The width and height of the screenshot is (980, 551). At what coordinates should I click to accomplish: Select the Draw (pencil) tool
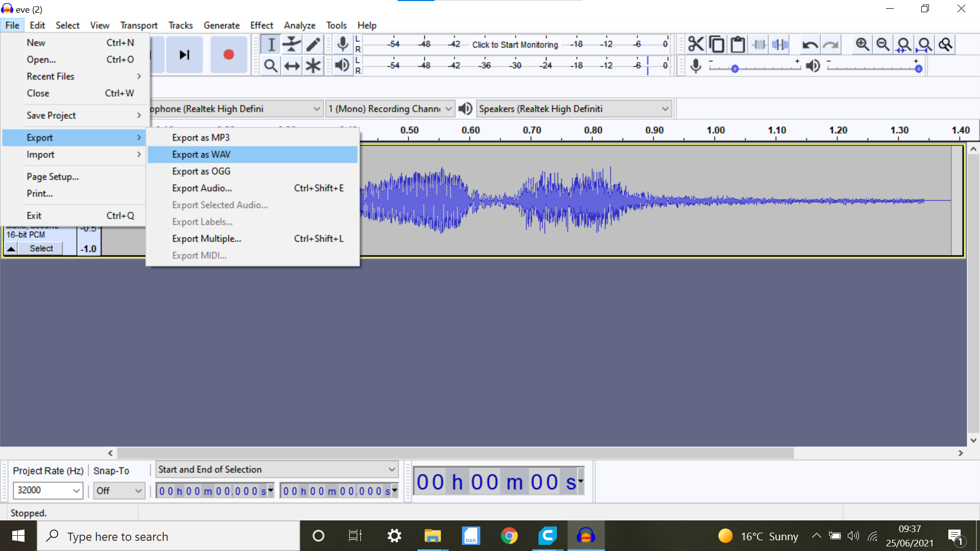coord(313,44)
